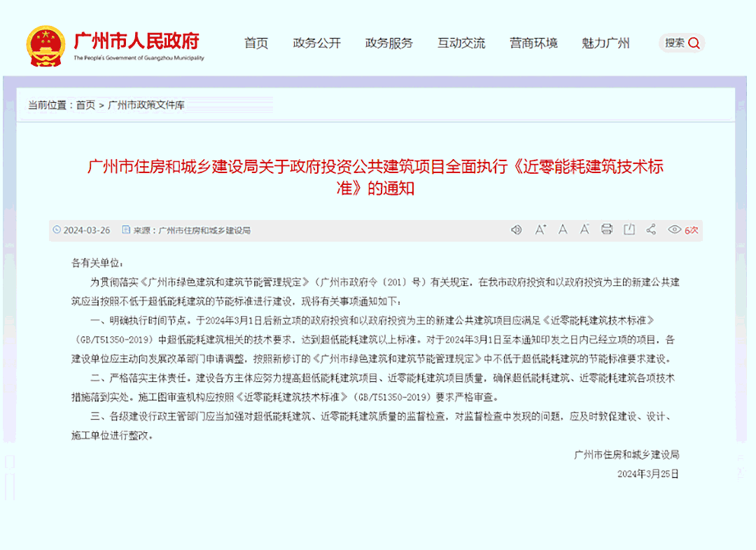Click the national emblem logo
Image resolution: width=756 pixels, height=550 pixels.
click(45, 43)
